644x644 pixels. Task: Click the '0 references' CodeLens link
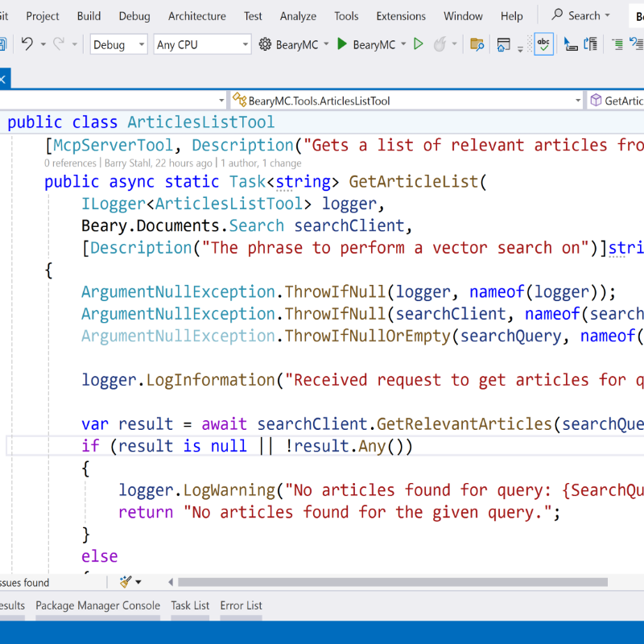point(71,163)
